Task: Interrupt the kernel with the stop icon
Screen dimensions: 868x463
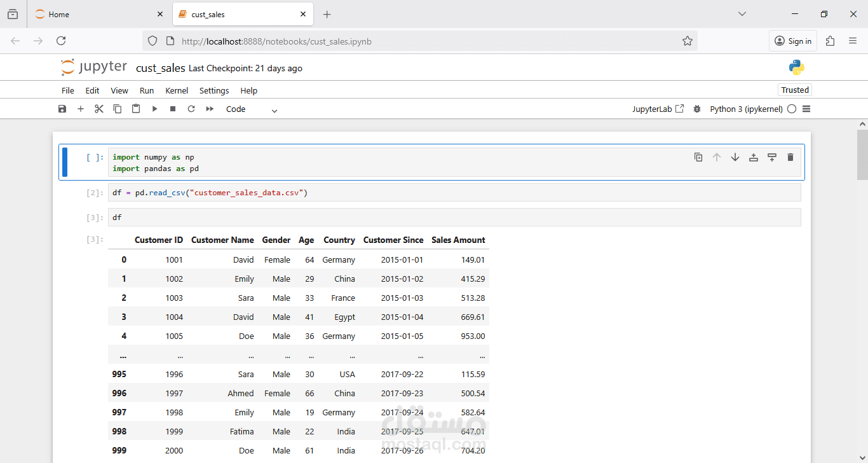Action: pyautogui.click(x=173, y=109)
